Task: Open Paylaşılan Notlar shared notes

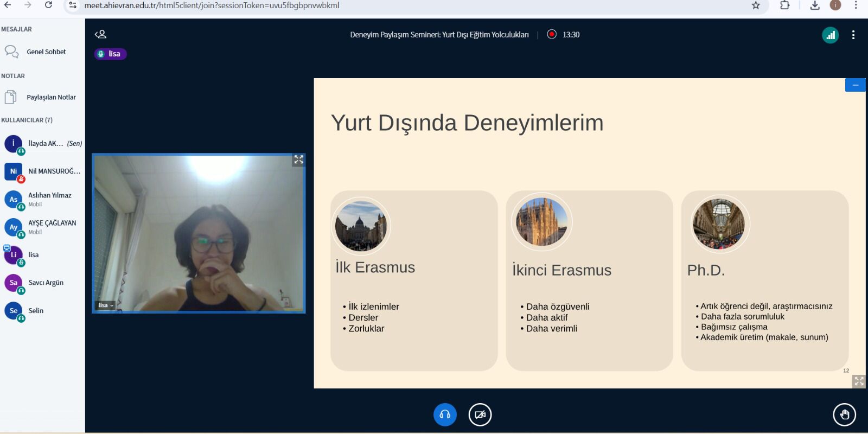Action: pos(51,98)
